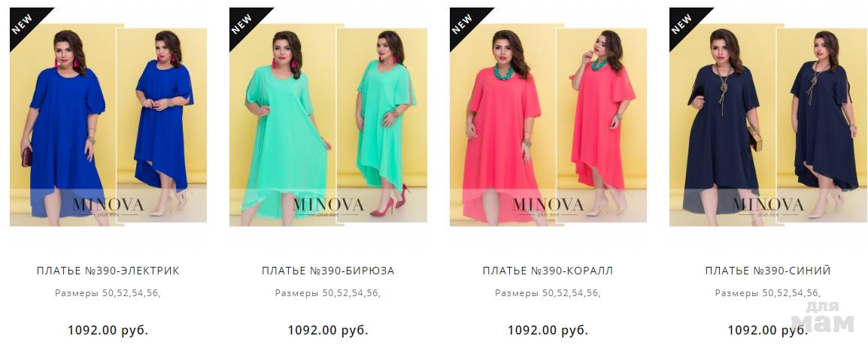Click NEW badge on navy dress

click(684, 23)
